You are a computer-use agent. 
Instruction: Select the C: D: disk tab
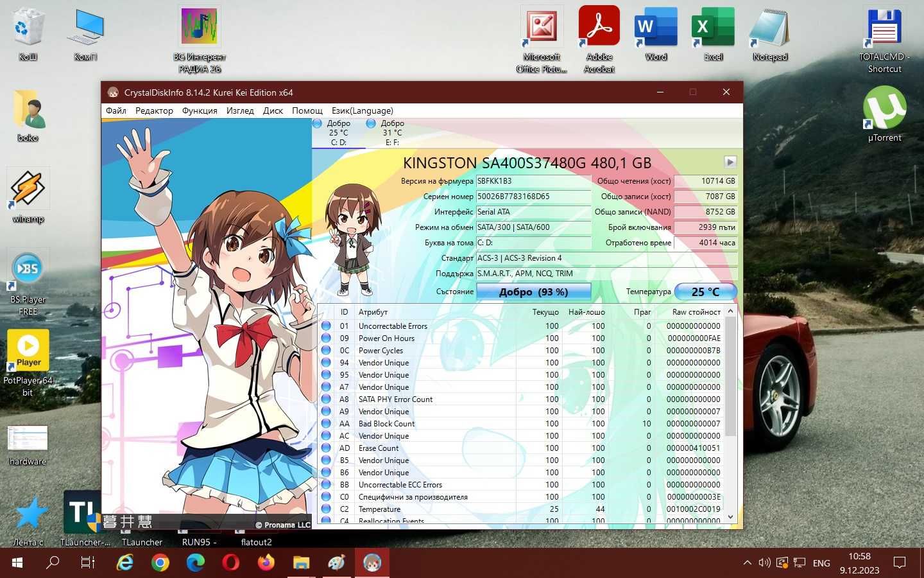pos(338,133)
